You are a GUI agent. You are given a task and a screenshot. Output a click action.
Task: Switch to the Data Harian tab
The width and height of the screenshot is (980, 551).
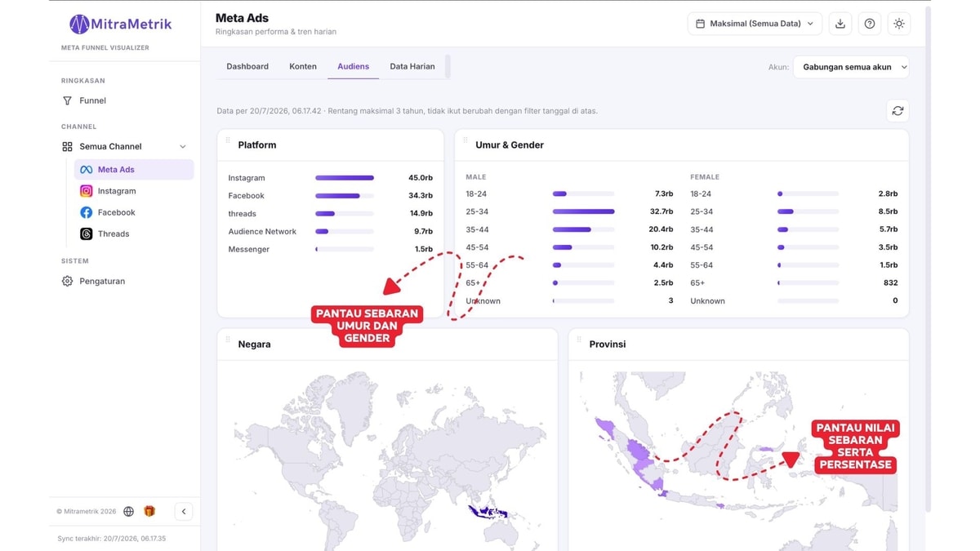click(x=412, y=66)
